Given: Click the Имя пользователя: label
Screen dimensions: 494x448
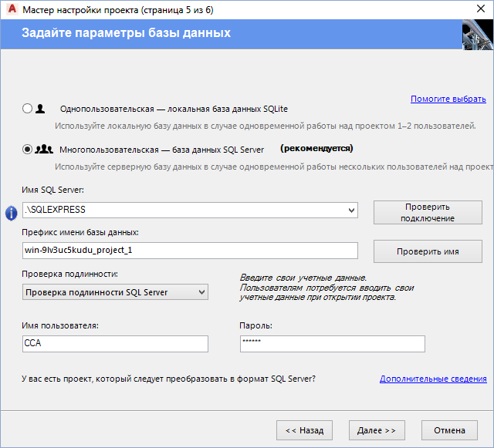Looking at the screenshot, I should 60,325.
